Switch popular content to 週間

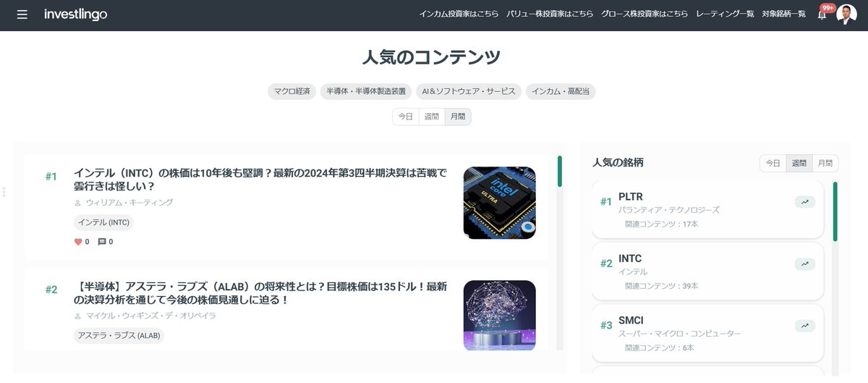point(432,117)
